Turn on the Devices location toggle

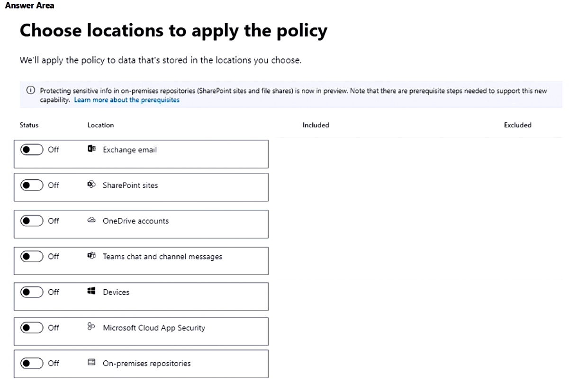pyautogui.click(x=32, y=292)
